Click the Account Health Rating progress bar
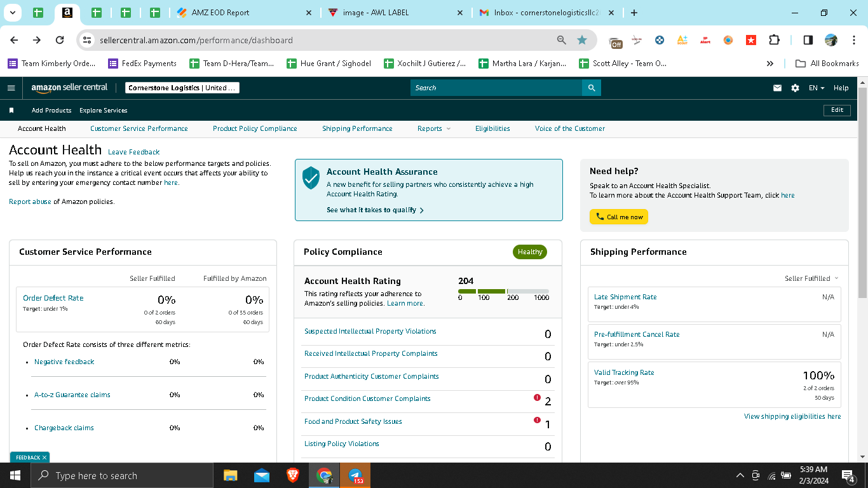868x488 pixels. point(503,292)
